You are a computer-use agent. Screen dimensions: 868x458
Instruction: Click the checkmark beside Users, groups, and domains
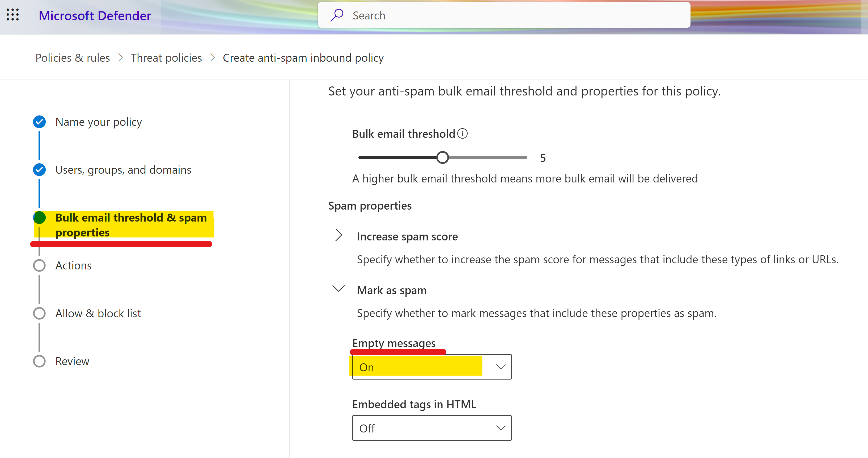pyautogui.click(x=39, y=170)
